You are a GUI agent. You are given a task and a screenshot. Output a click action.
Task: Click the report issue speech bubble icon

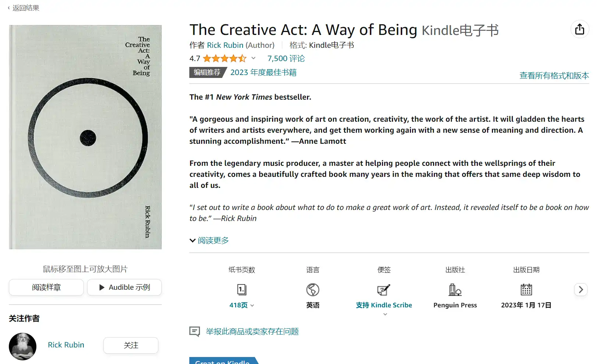194,331
